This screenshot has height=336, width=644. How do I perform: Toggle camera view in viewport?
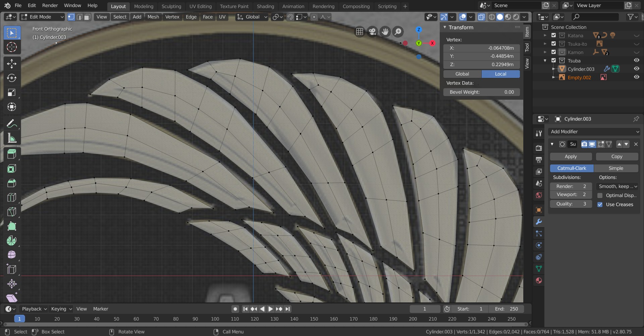point(372,32)
